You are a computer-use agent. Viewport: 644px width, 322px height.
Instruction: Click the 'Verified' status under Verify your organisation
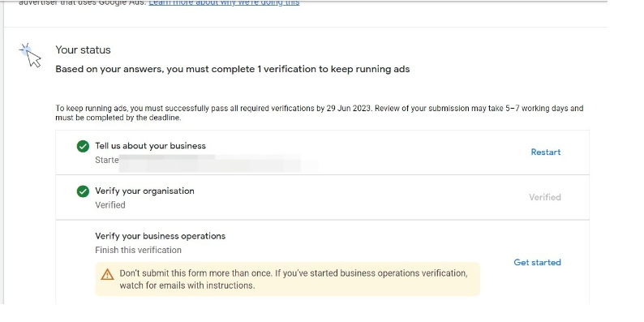[x=110, y=205]
